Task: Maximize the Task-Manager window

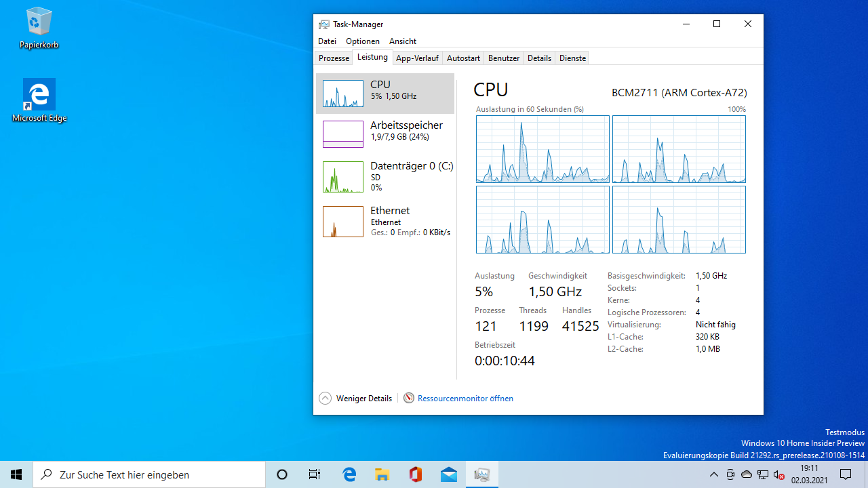Action: coord(717,24)
